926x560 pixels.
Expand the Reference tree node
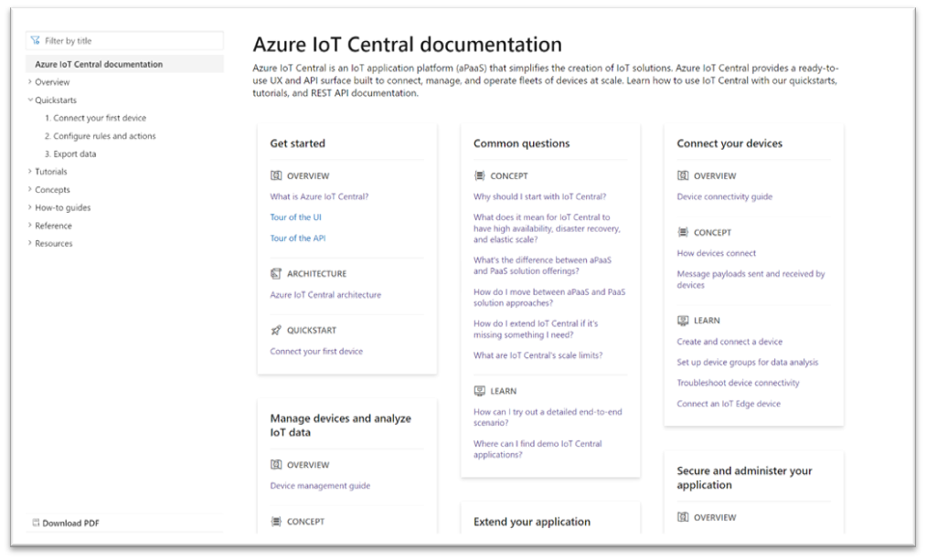(x=30, y=226)
